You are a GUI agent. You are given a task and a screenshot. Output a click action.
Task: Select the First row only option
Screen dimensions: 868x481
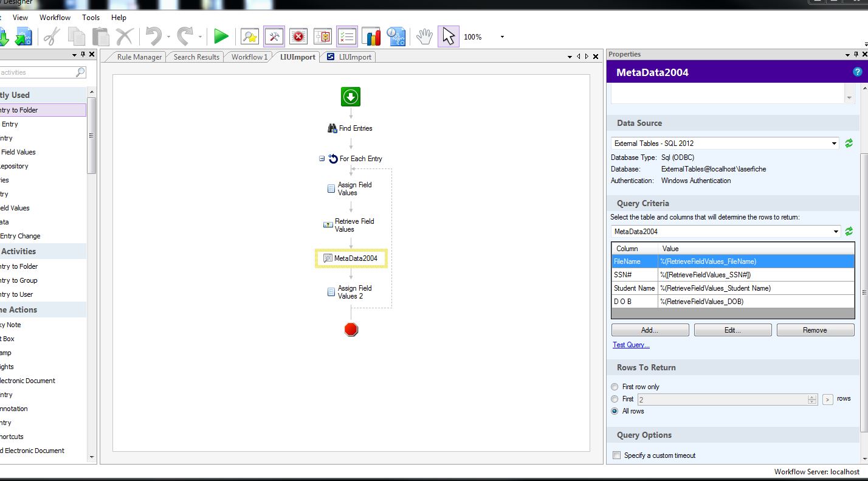click(615, 387)
